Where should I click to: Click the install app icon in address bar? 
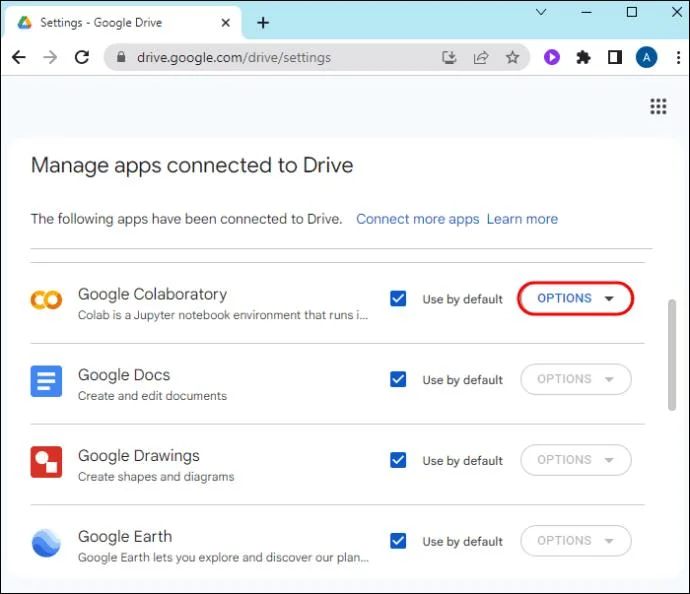(449, 57)
